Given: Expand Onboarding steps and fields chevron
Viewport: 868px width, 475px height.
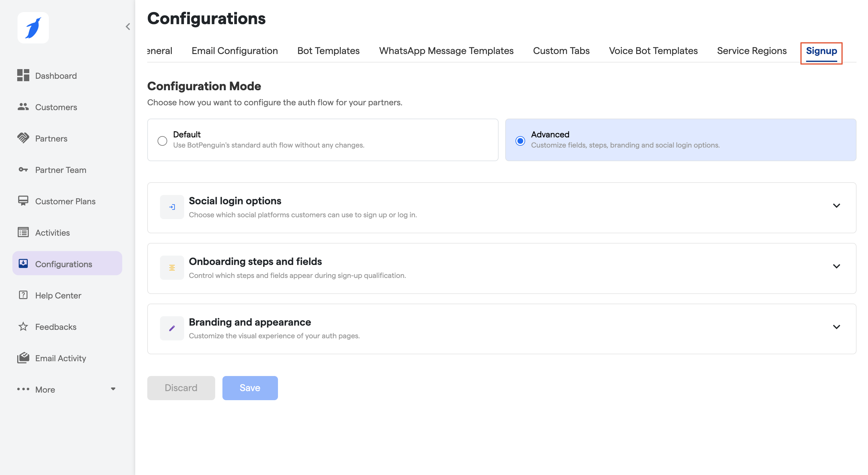Looking at the screenshot, I should pos(836,266).
